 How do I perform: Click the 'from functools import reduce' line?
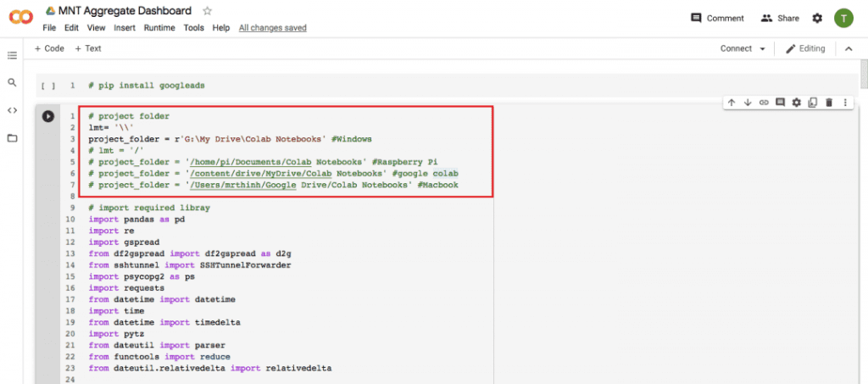pyautogui.click(x=159, y=357)
